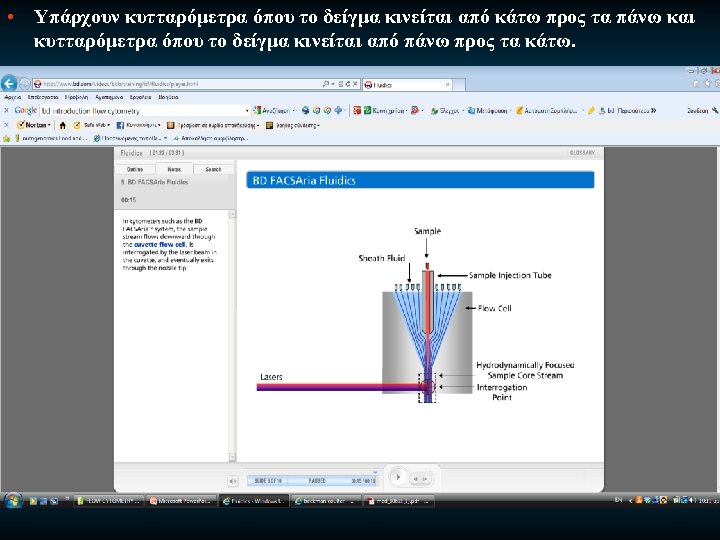Click the favorites star icon on the bookmarks bar
The height and width of the screenshot is (540, 720).
[x=6, y=138]
